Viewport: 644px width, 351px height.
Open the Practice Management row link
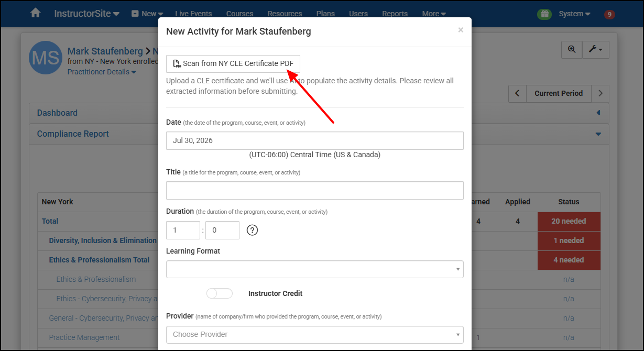[x=84, y=337]
